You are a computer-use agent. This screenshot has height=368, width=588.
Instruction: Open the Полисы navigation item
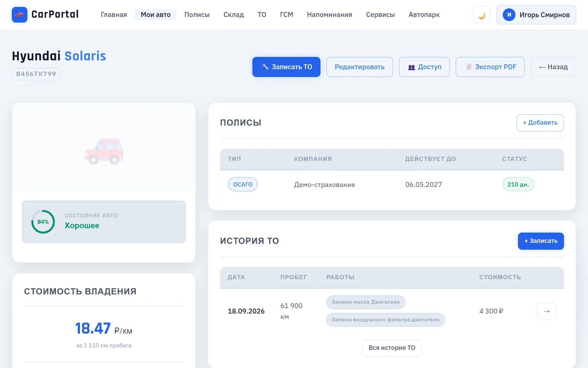click(197, 15)
